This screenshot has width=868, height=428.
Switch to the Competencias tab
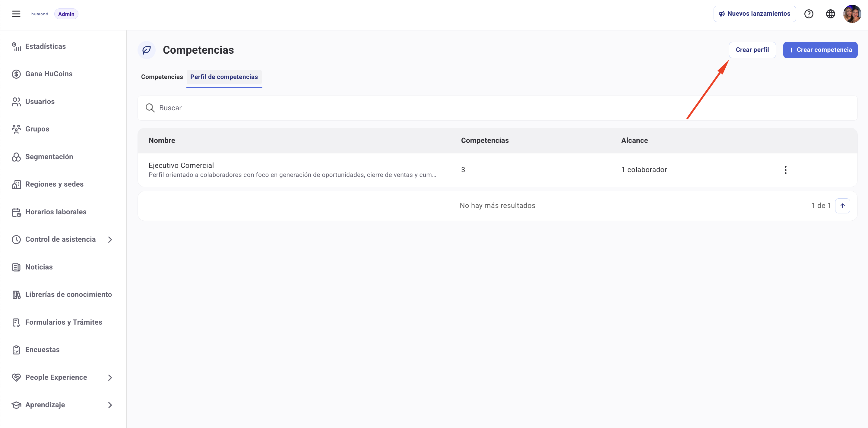pos(162,77)
